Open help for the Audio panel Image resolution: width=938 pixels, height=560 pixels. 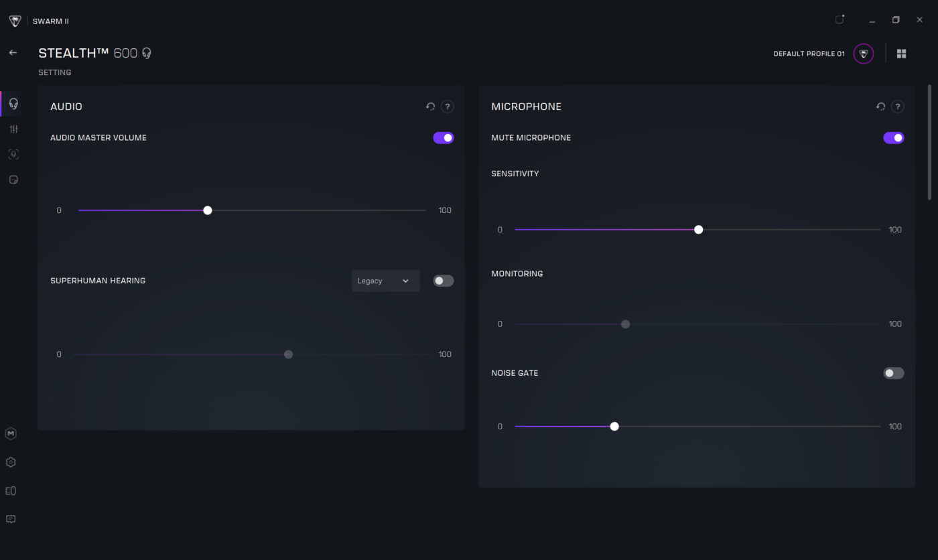click(448, 107)
